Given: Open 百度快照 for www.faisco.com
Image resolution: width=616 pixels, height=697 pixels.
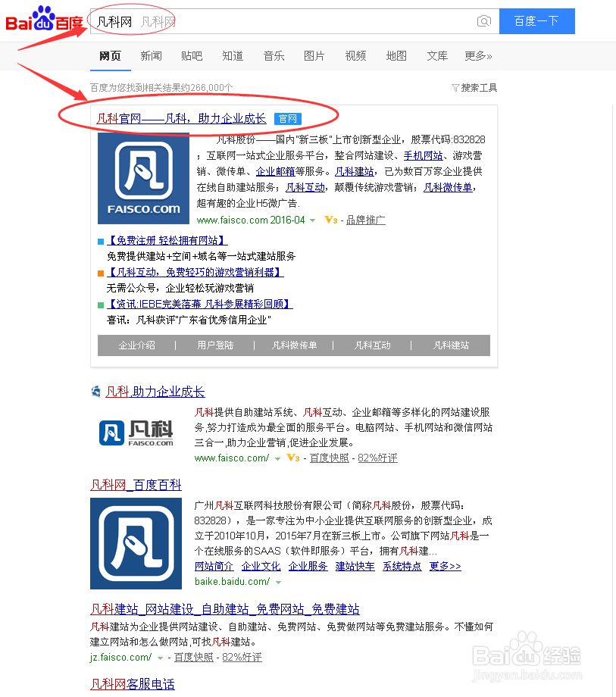Looking at the screenshot, I should coord(330,458).
